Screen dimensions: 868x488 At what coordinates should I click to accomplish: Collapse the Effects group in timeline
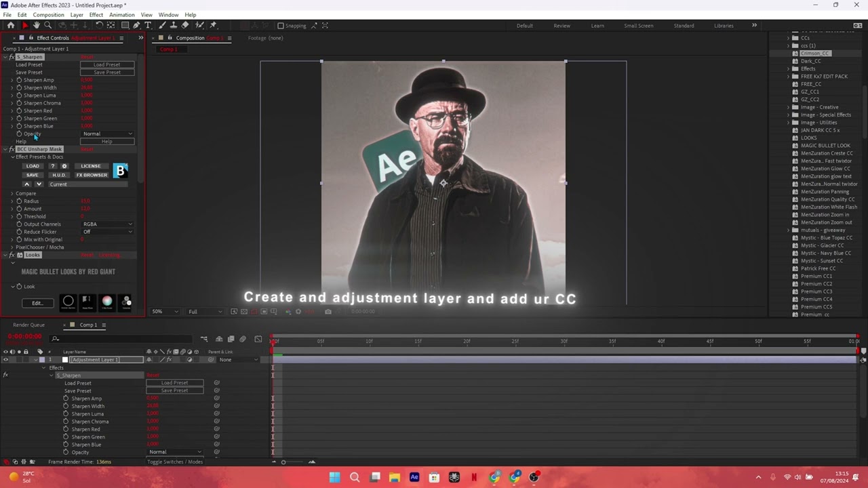pyautogui.click(x=44, y=368)
